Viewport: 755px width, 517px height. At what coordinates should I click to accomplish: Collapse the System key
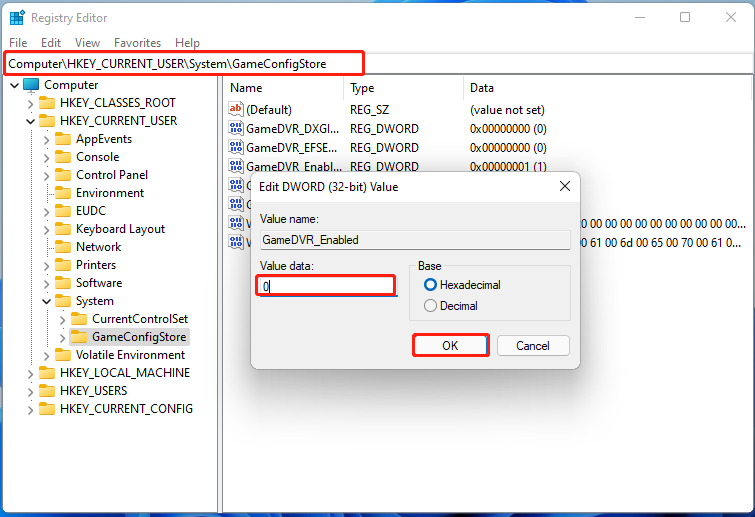(46, 302)
